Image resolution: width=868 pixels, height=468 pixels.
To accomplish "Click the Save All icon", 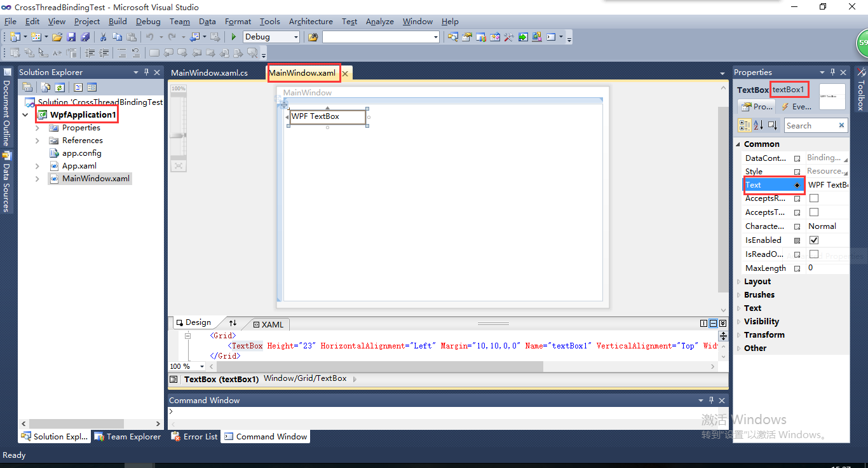I will [85, 37].
